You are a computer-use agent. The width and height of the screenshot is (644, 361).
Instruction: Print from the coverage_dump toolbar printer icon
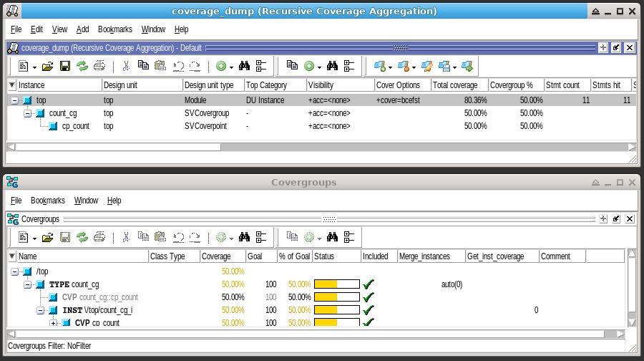(99, 66)
